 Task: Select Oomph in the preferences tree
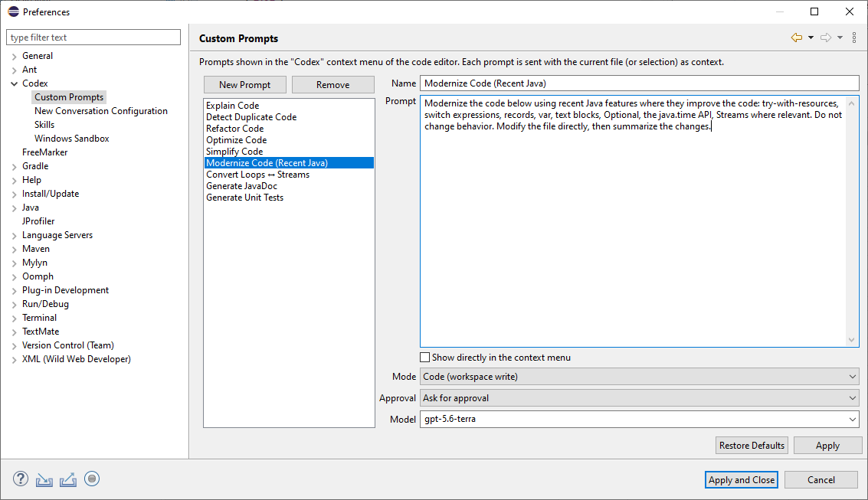click(x=38, y=276)
